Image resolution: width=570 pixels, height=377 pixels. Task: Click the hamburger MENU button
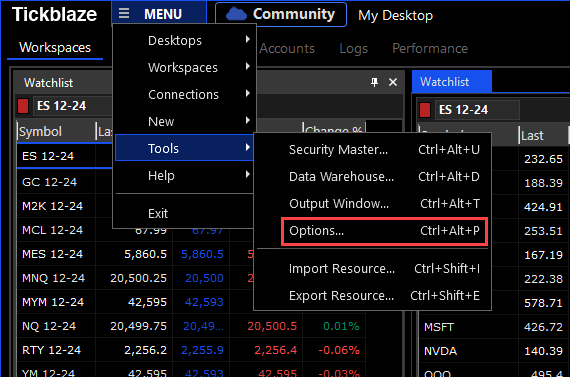pos(159,14)
